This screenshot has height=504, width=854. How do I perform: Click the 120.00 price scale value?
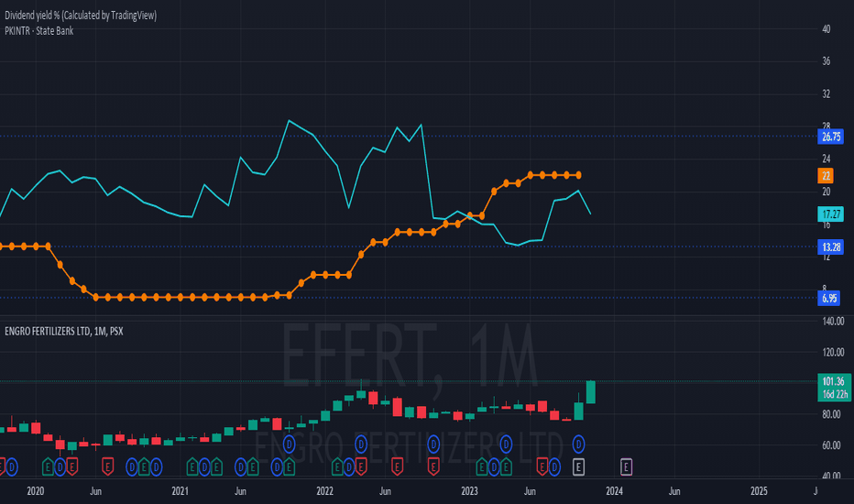point(833,352)
